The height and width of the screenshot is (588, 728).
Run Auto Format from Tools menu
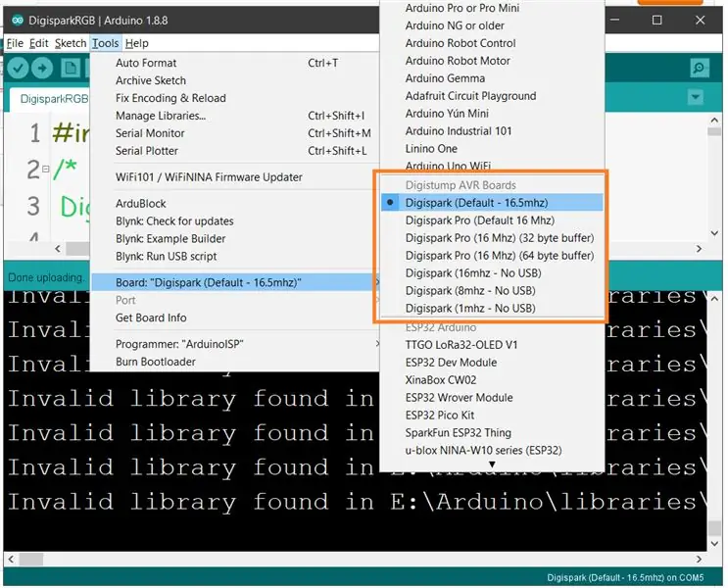point(235,63)
